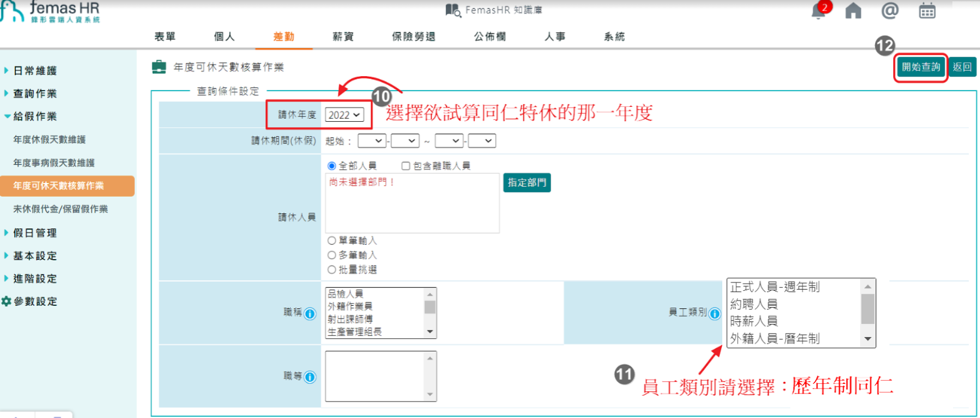Open 人事 top menu
Viewport: 980px width, 418px height.
(x=555, y=37)
